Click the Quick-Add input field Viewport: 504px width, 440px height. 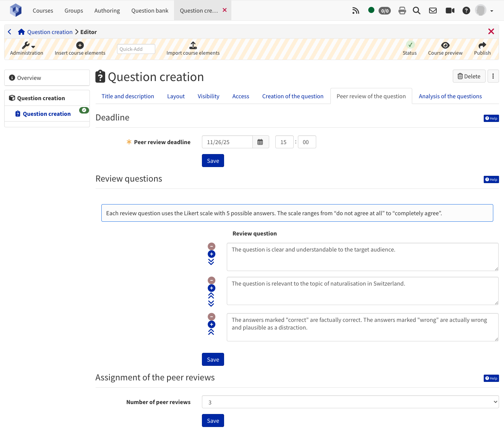point(136,49)
